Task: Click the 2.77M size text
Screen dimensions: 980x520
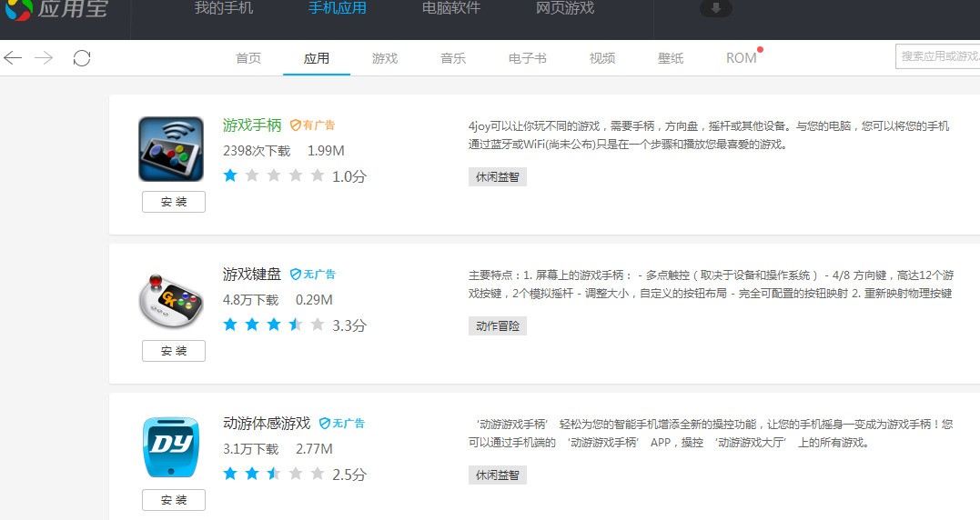Action: pyautogui.click(x=314, y=449)
